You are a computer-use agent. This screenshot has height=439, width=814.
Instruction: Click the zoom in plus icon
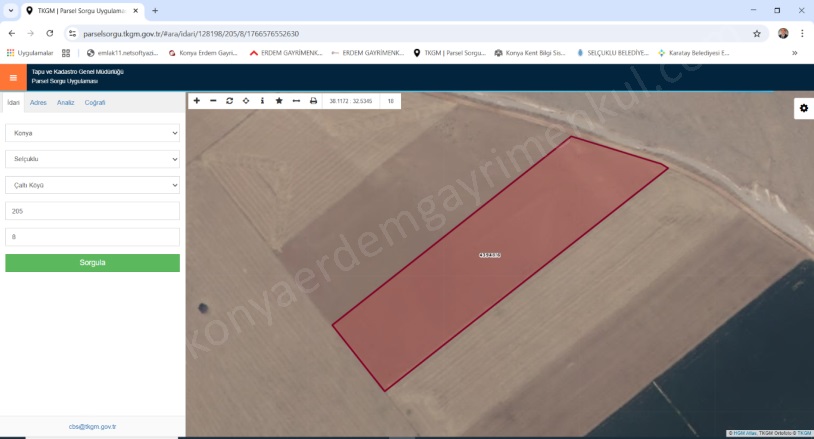197,101
